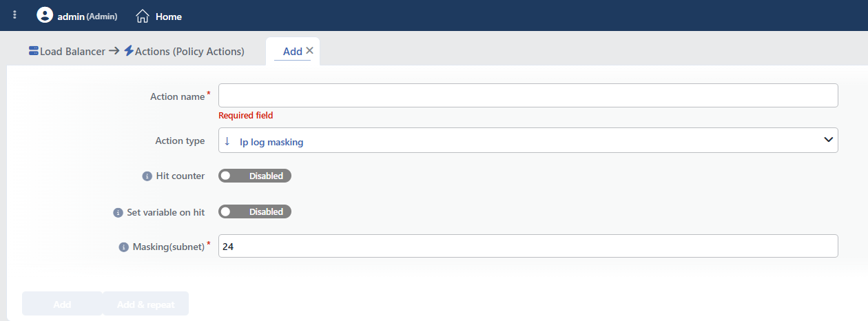
Task: Show info for Set variable on hit
Action: [118, 213]
